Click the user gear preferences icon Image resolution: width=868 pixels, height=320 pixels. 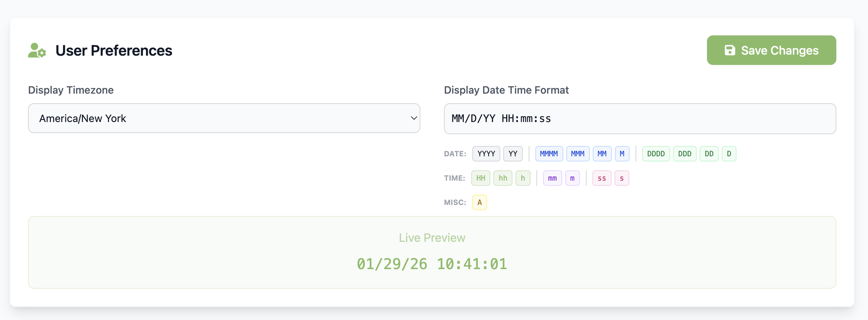tap(37, 51)
